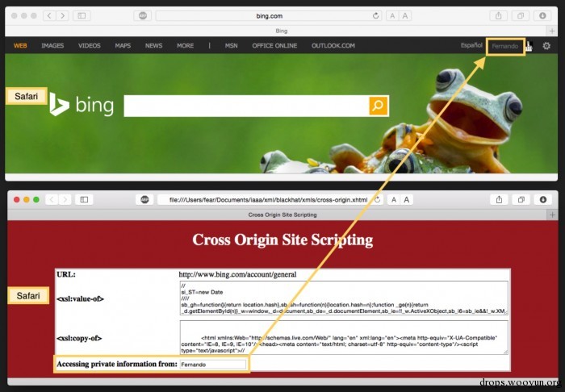Click the orange search magnifier button

[379, 106]
